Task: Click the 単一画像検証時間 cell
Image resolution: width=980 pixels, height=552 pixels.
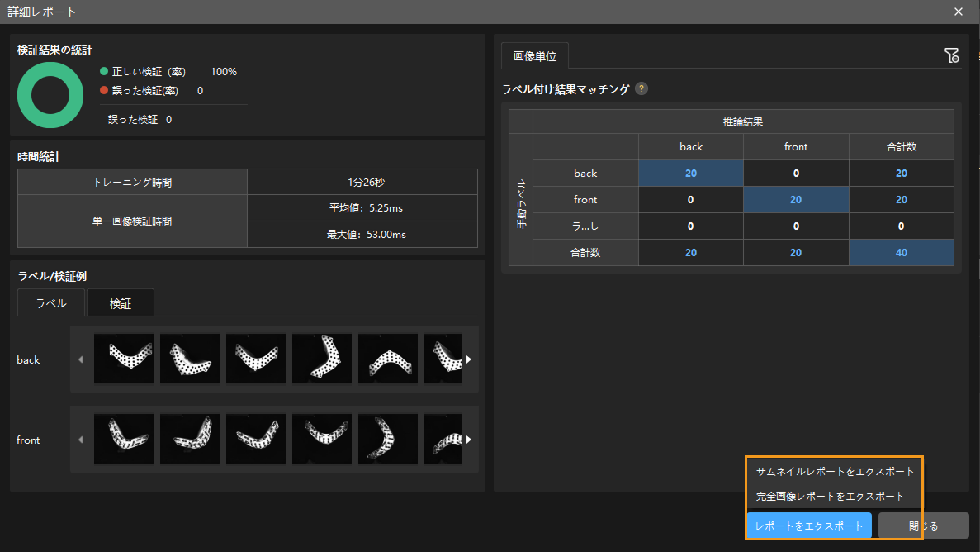Action: tap(132, 221)
